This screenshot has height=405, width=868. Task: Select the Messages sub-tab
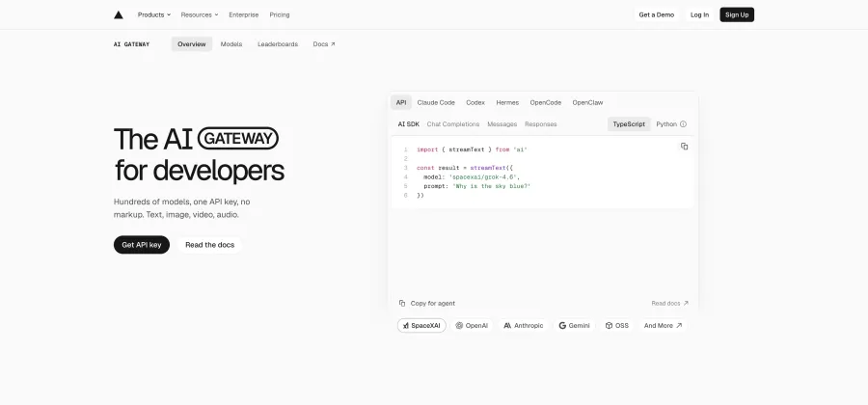point(502,124)
